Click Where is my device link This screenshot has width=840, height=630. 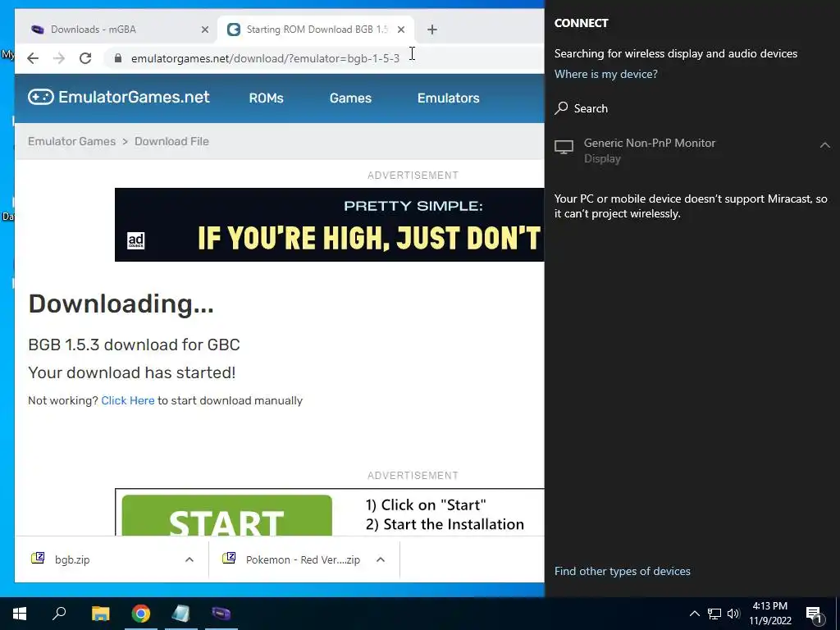point(606,74)
